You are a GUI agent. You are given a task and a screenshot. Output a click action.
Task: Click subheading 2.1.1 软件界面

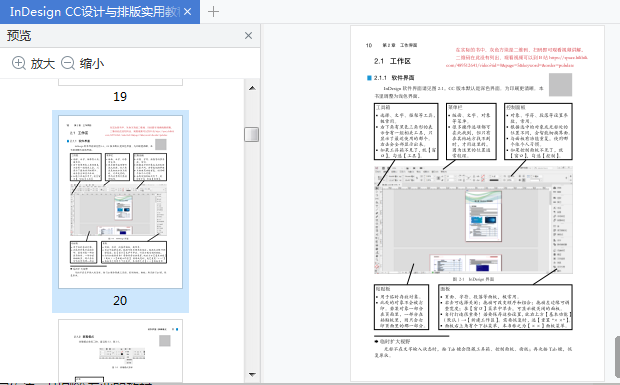[394, 78]
